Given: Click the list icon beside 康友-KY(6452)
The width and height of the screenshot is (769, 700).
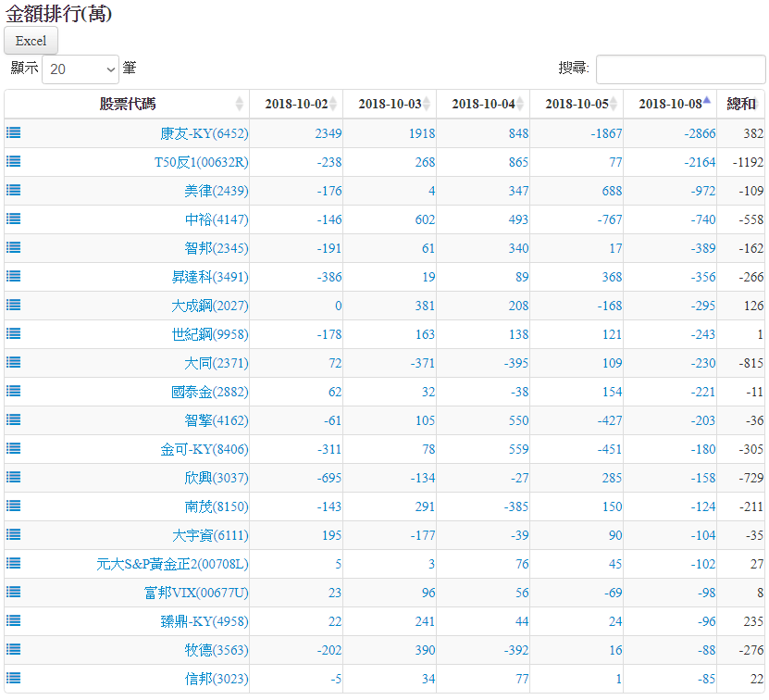Looking at the screenshot, I should 14,132.
